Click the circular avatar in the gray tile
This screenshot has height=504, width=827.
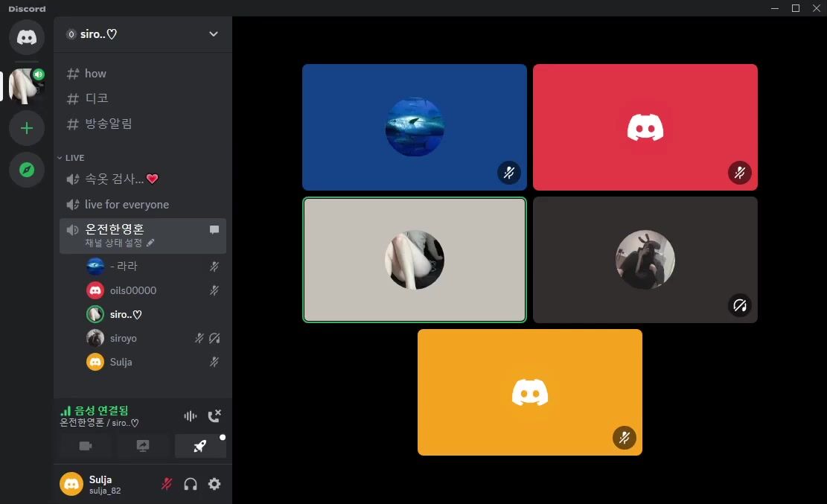[415, 260]
